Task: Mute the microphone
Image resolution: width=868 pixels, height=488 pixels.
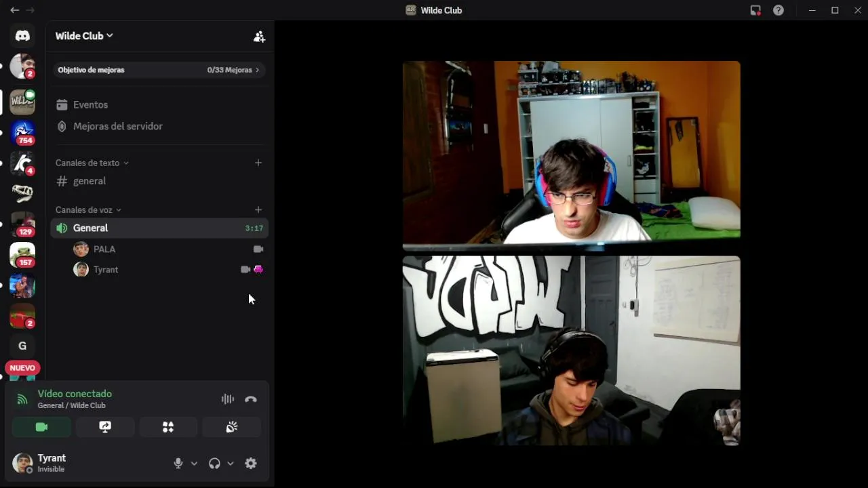Action: [x=178, y=464]
